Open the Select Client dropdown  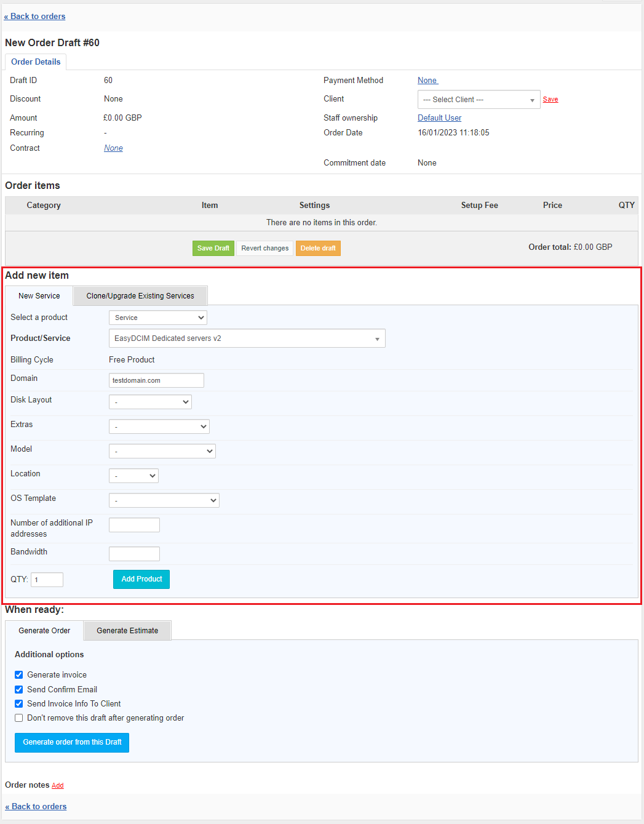click(479, 100)
